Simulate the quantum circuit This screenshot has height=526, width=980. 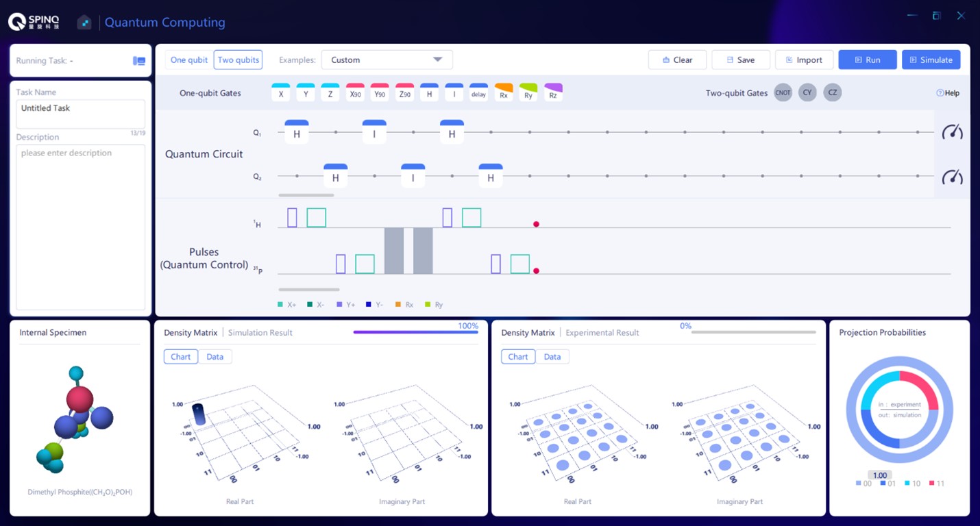tap(931, 60)
